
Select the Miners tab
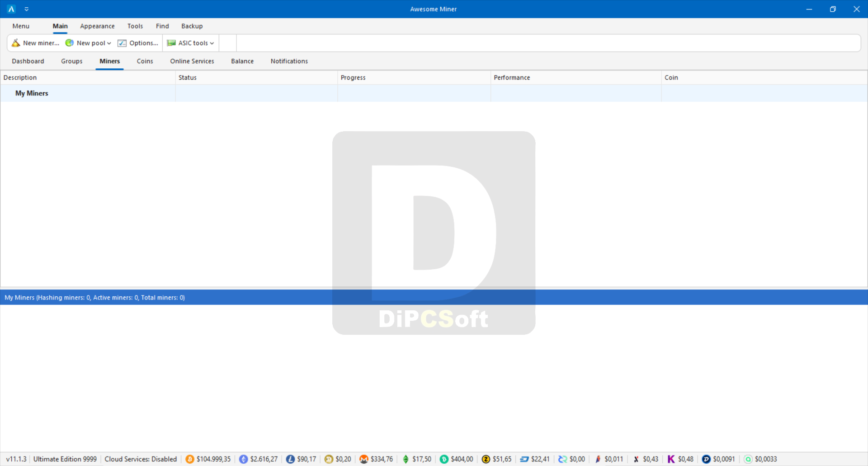109,61
